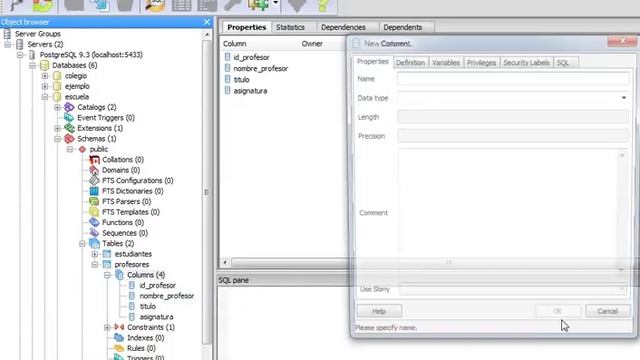Click the Domains (0) icon

point(94,170)
